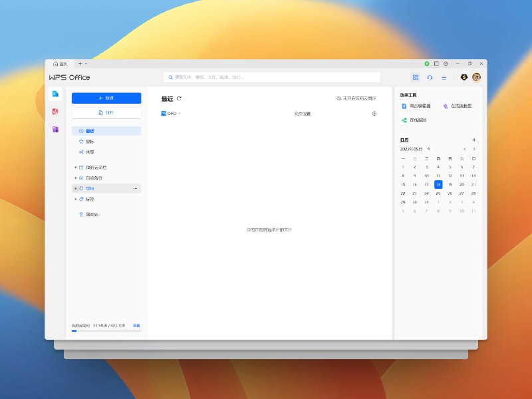Open the 回收站 recycle bin item

tap(91, 214)
